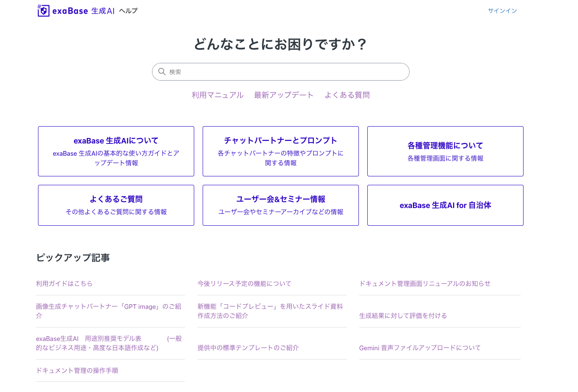Open the チャットパートナーとプロンプト category card
This screenshot has height=392, width=578.
point(281,151)
